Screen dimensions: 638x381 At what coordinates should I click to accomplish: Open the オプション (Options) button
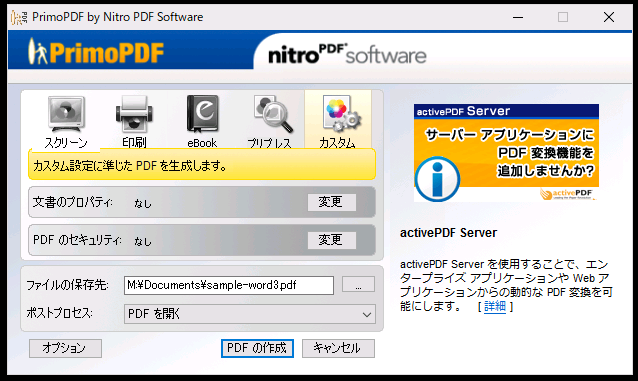tap(65, 348)
